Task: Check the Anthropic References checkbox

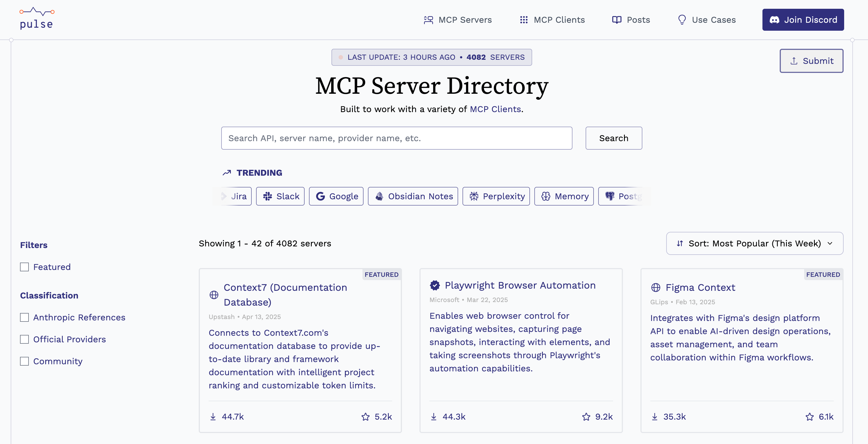Action: [24, 318]
